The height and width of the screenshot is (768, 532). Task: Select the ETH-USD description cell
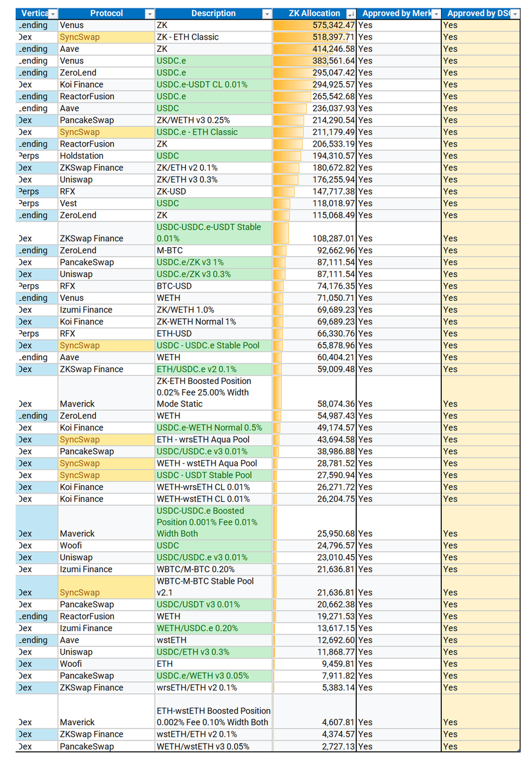point(214,333)
